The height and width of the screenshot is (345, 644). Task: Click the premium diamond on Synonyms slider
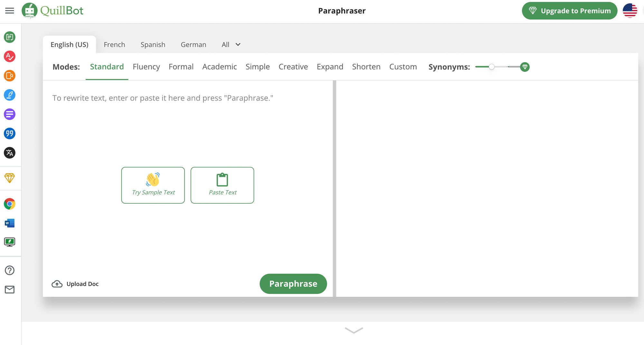pos(525,67)
